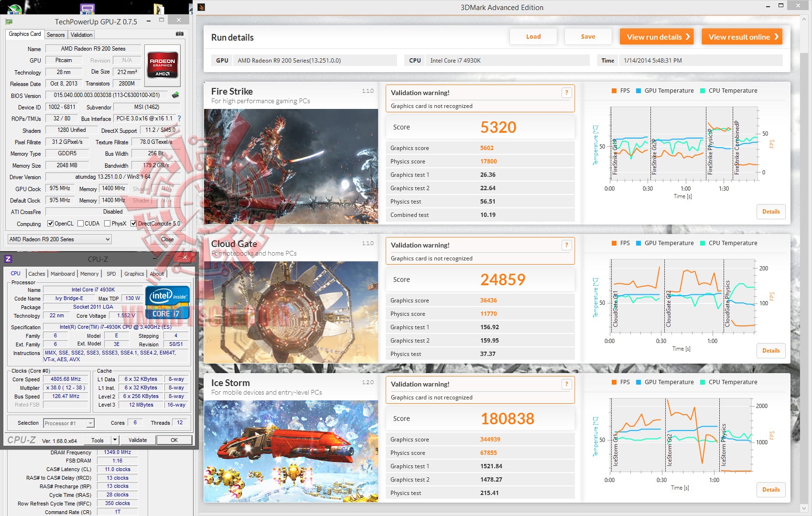The image size is (812, 516).
Task: Click the Validate button in CPU-Z
Action: (138, 440)
